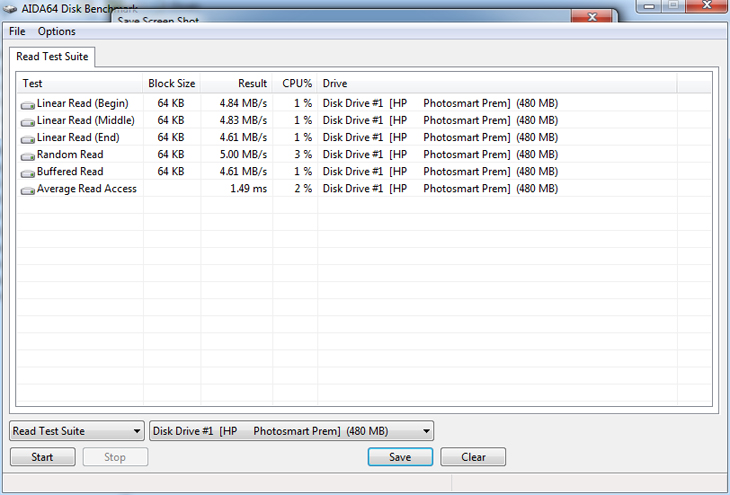Click the disk icon beside Linear Read (End)
The width and height of the screenshot is (730, 495).
coord(28,138)
